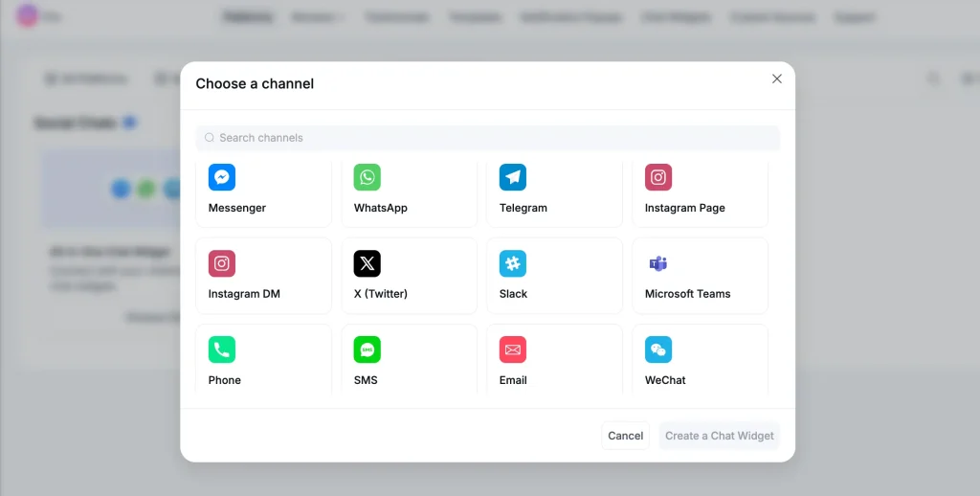Pick the Slack channel icon
Screen dimensions: 980x496
[x=513, y=263]
